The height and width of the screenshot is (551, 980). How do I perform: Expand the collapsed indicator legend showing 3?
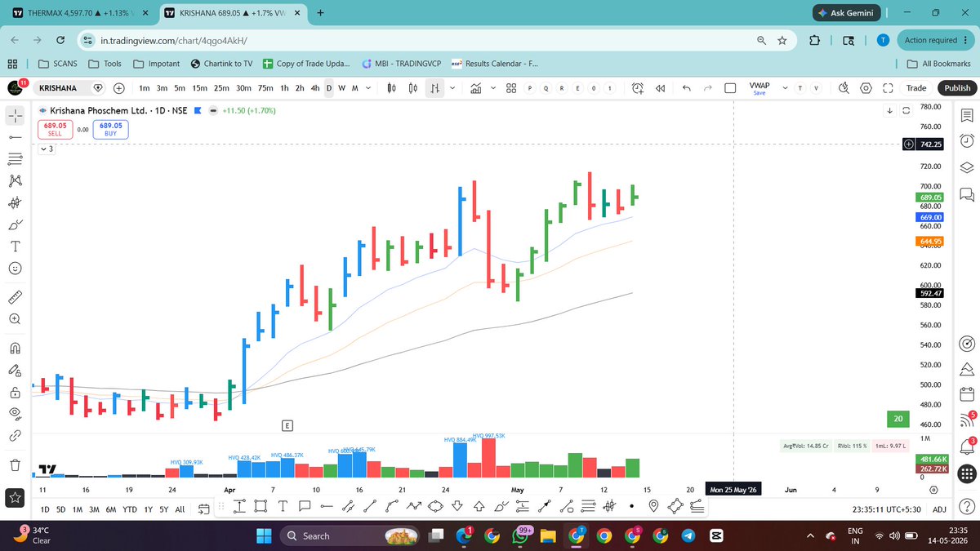(47, 149)
